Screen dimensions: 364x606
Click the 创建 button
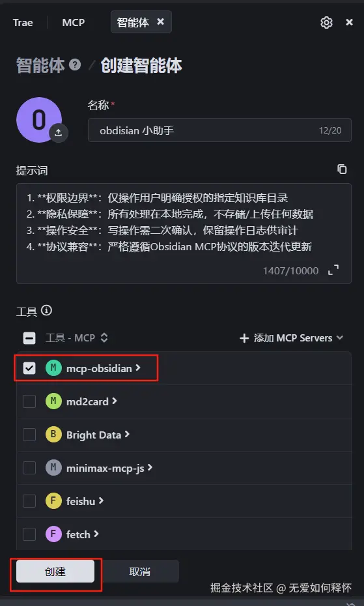[x=55, y=571]
